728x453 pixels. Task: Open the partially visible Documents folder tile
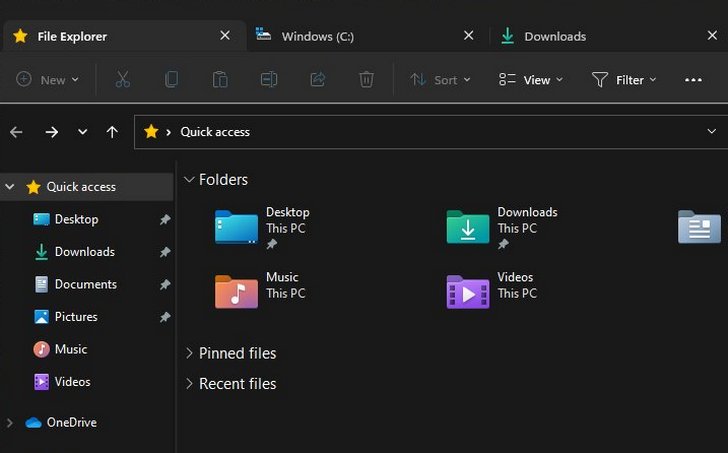699,227
